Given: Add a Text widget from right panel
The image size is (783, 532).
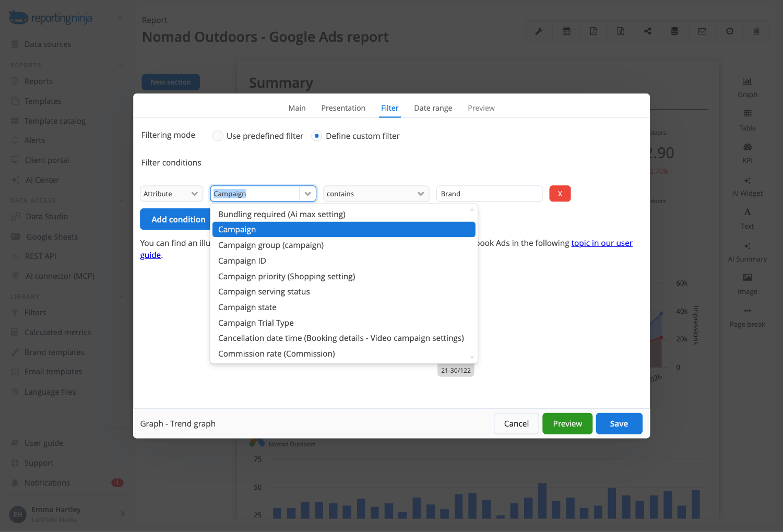Looking at the screenshot, I should coord(748,219).
